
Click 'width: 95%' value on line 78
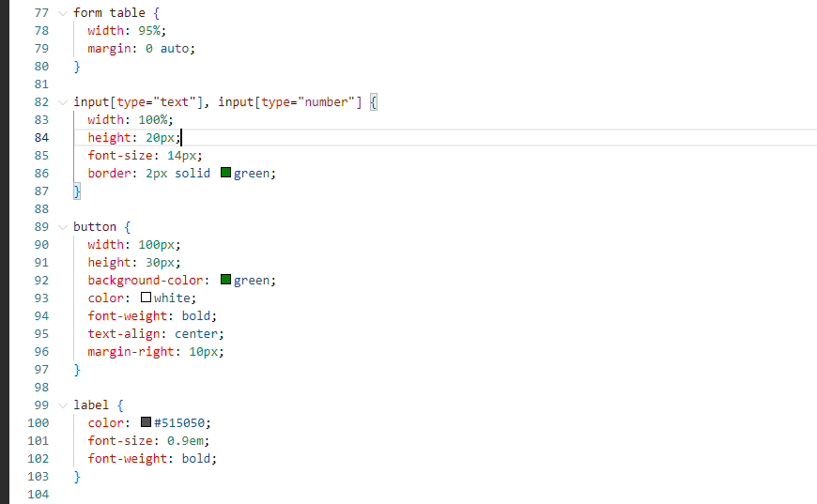click(149, 31)
